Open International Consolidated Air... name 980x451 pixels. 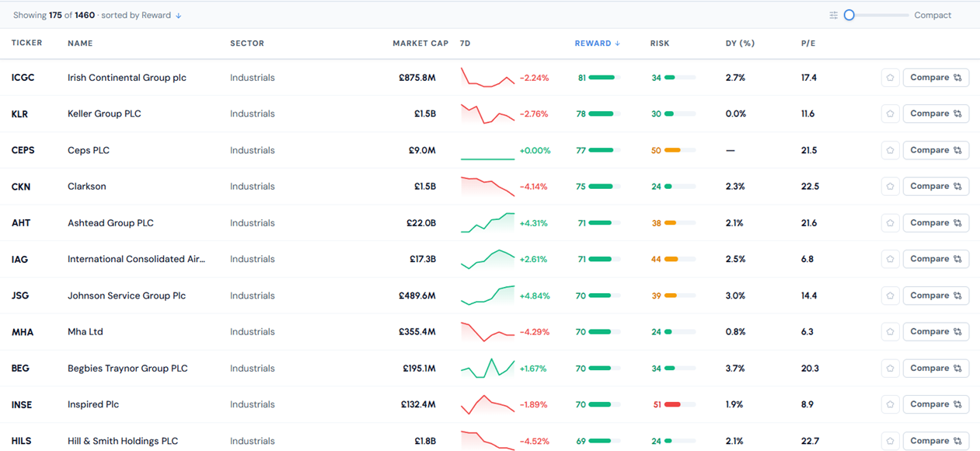(x=137, y=259)
